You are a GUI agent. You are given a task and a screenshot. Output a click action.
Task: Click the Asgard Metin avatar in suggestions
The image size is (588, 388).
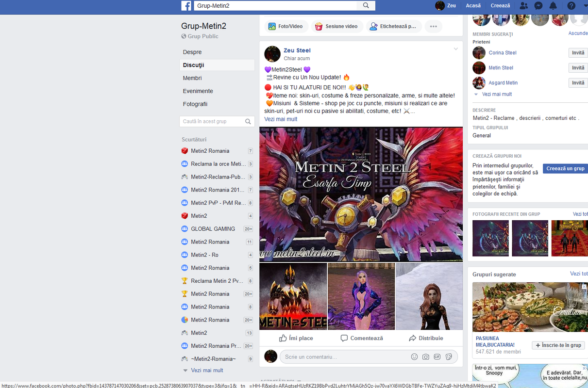479,83
